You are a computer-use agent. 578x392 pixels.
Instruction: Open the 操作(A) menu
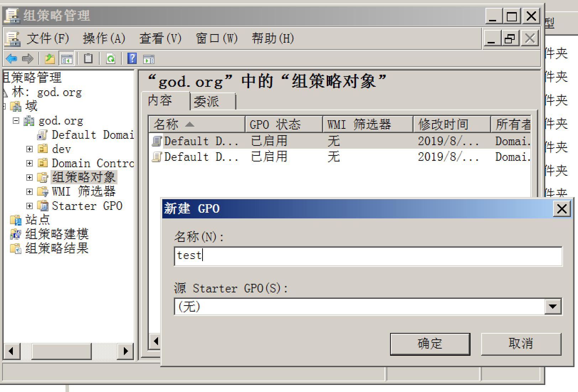click(x=104, y=38)
